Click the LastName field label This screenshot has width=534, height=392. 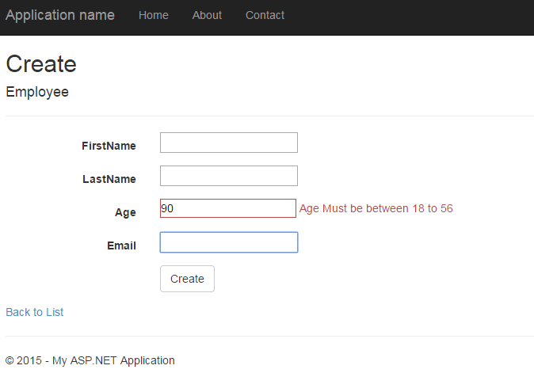[x=109, y=179]
